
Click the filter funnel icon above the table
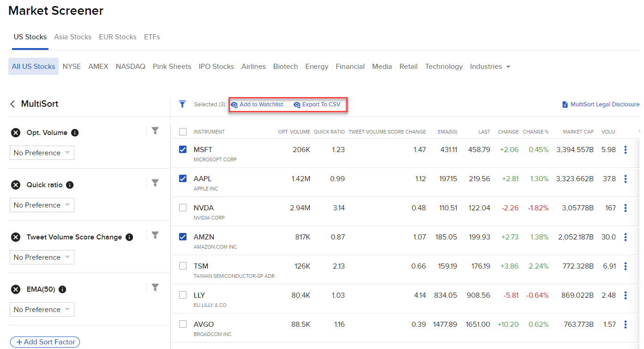(182, 104)
